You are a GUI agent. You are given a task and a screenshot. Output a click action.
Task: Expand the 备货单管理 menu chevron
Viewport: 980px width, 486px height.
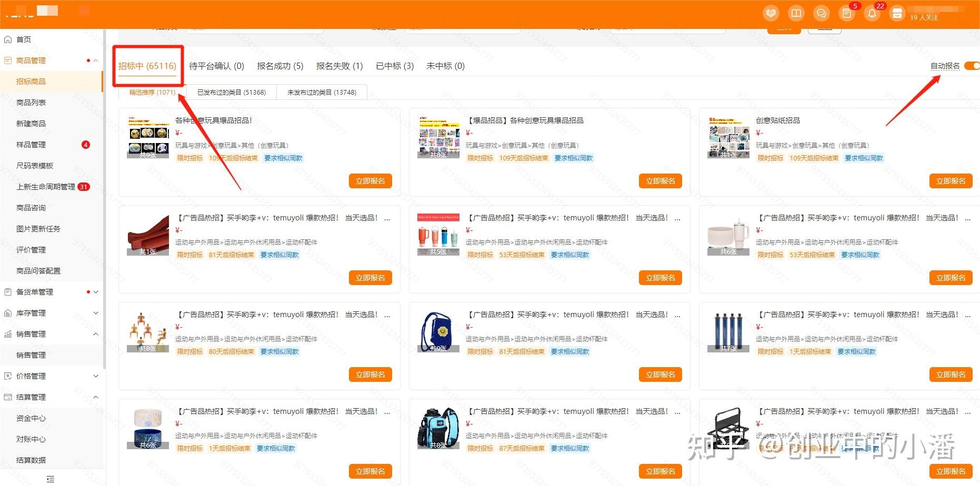96,292
